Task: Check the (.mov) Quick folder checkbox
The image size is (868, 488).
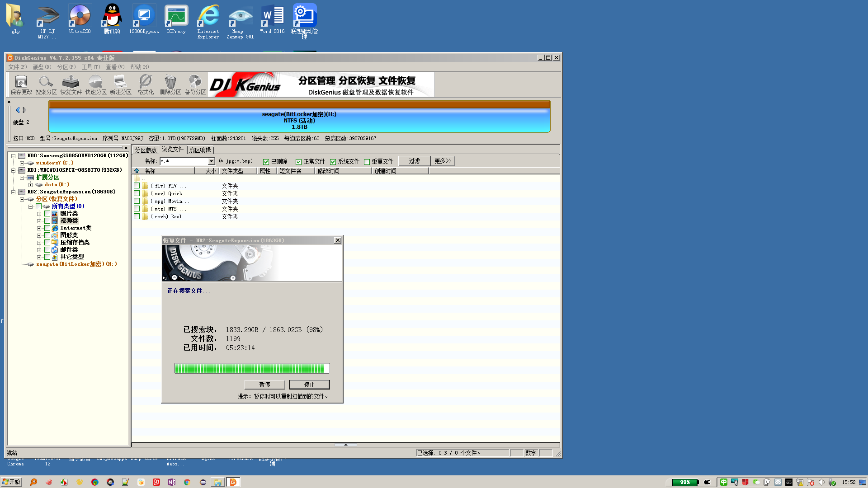Action: pyautogui.click(x=137, y=193)
